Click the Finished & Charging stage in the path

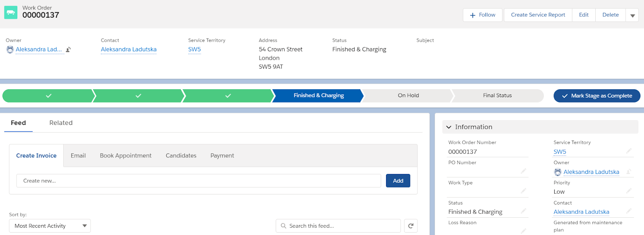pyautogui.click(x=318, y=96)
